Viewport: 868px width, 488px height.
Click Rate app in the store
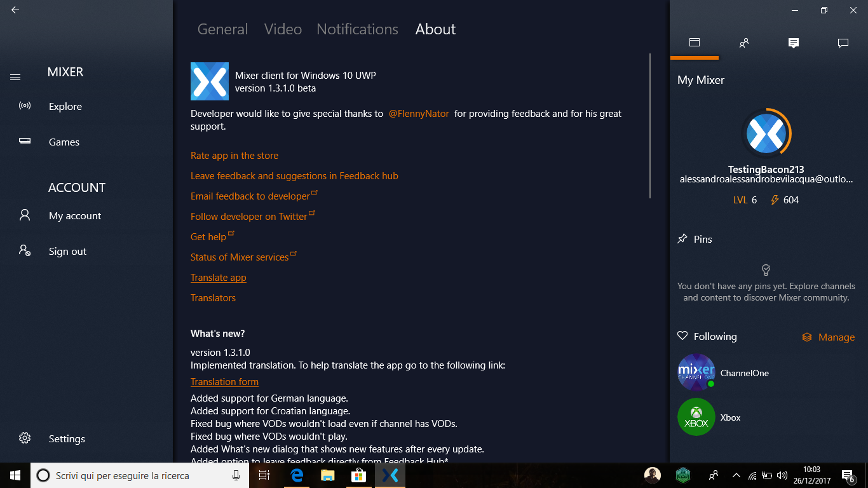click(234, 156)
